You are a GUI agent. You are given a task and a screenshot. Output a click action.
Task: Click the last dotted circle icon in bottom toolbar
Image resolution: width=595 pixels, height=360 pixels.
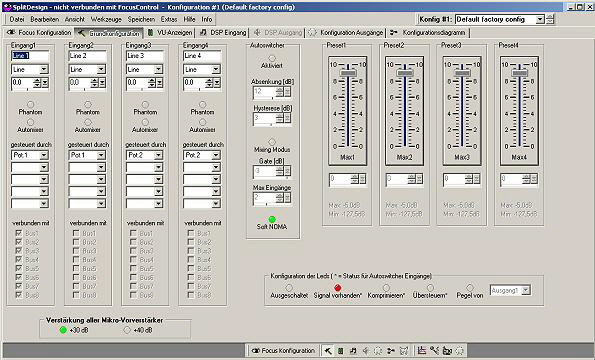pyautogui.click(x=460, y=351)
